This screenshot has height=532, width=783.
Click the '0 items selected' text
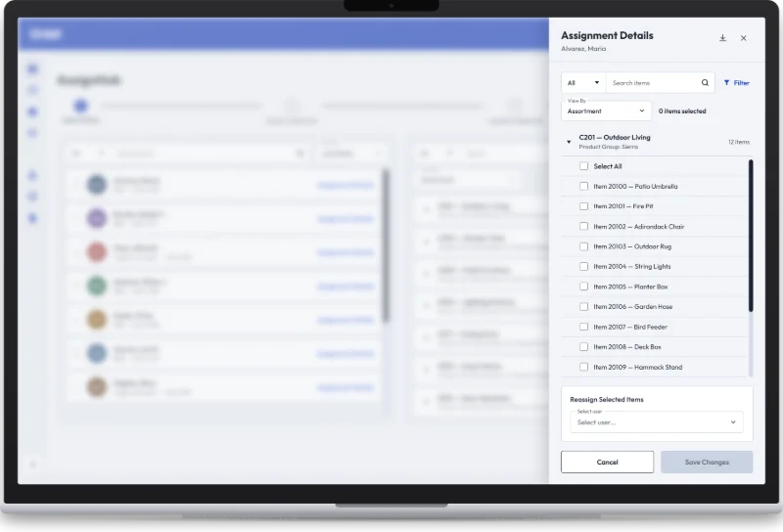(682, 111)
